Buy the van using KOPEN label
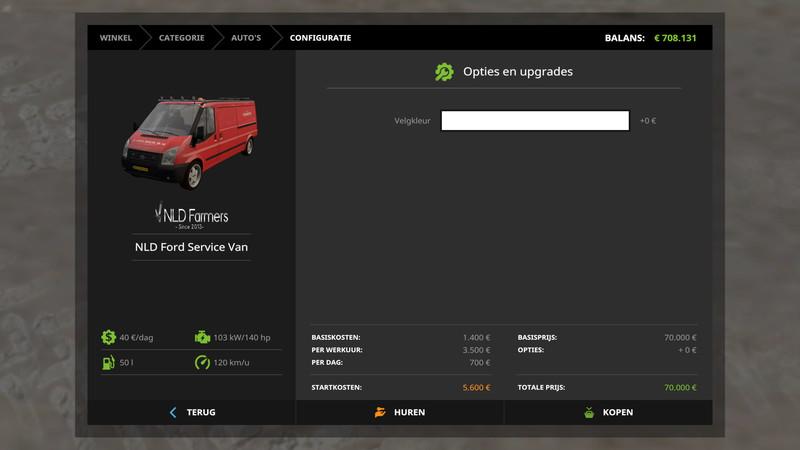The image size is (800, 450). tap(617, 412)
